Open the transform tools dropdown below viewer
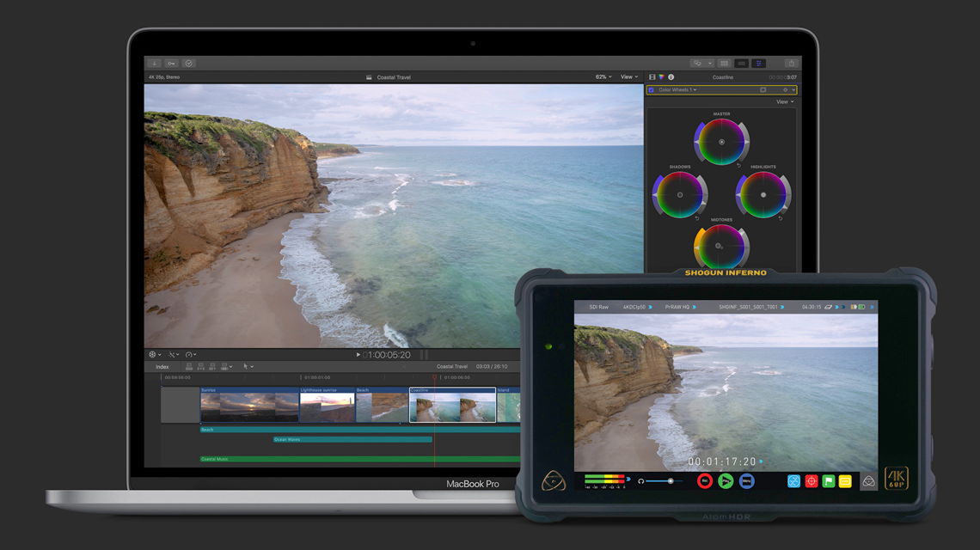This screenshot has width=980, height=550. point(155,354)
